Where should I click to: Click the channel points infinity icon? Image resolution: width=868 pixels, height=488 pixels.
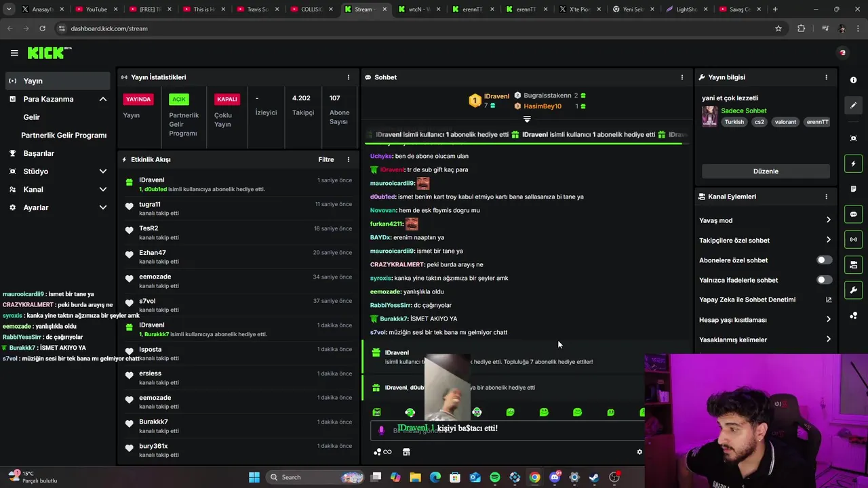click(x=387, y=452)
